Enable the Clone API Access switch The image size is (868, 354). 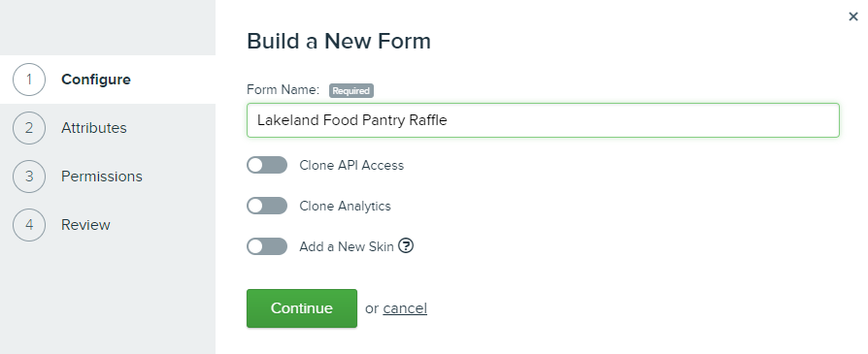(267, 165)
